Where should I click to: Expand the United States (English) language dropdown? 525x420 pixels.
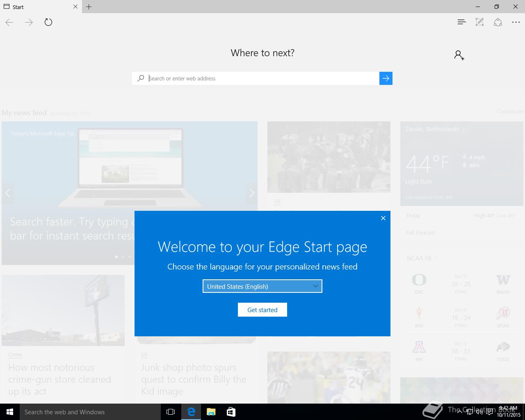(262, 286)
